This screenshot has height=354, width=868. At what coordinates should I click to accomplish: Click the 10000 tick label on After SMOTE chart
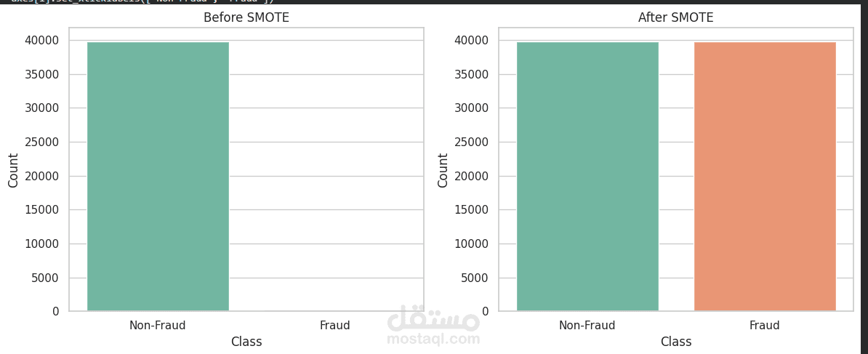[x=472, y=244]
